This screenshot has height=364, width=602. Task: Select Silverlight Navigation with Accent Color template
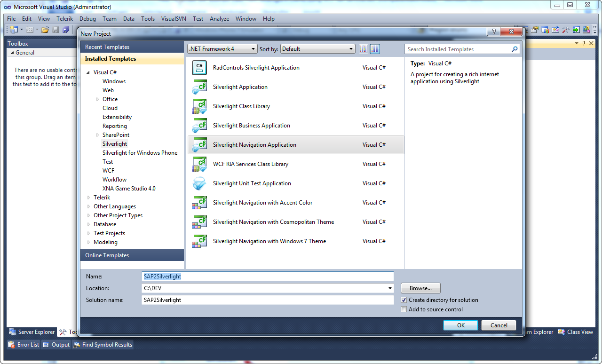[296, 203]
